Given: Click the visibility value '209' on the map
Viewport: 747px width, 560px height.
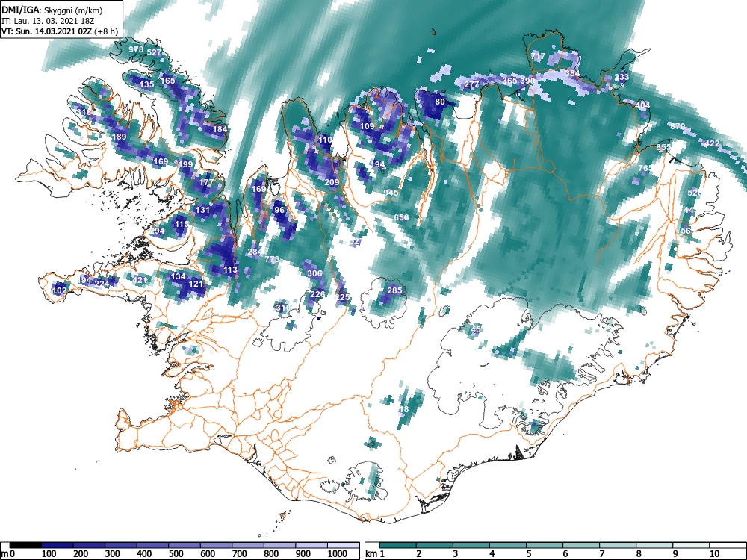Looking at the screenshot, I should tap(332, 182).
